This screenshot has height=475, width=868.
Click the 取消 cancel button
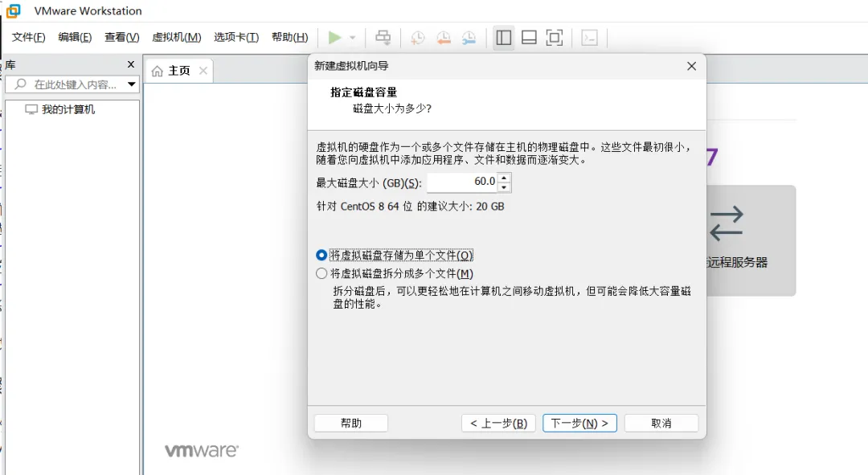[661, 424]
